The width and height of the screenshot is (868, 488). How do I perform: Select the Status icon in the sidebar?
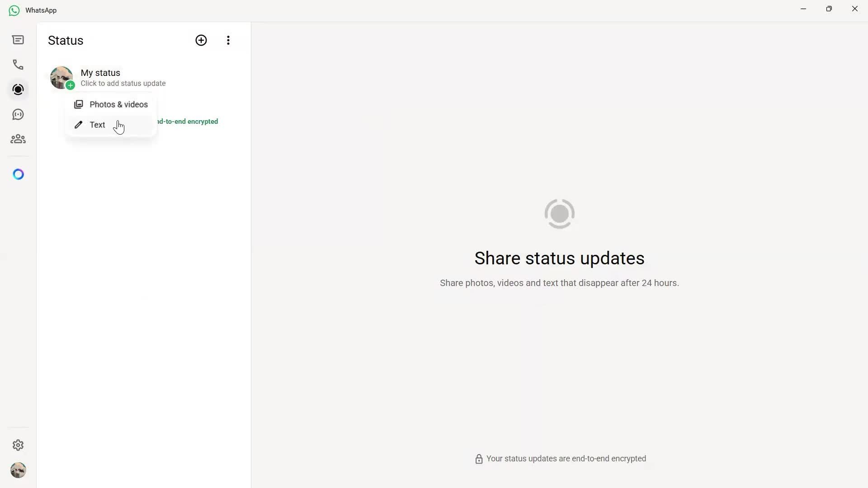[x=18, y=89]
